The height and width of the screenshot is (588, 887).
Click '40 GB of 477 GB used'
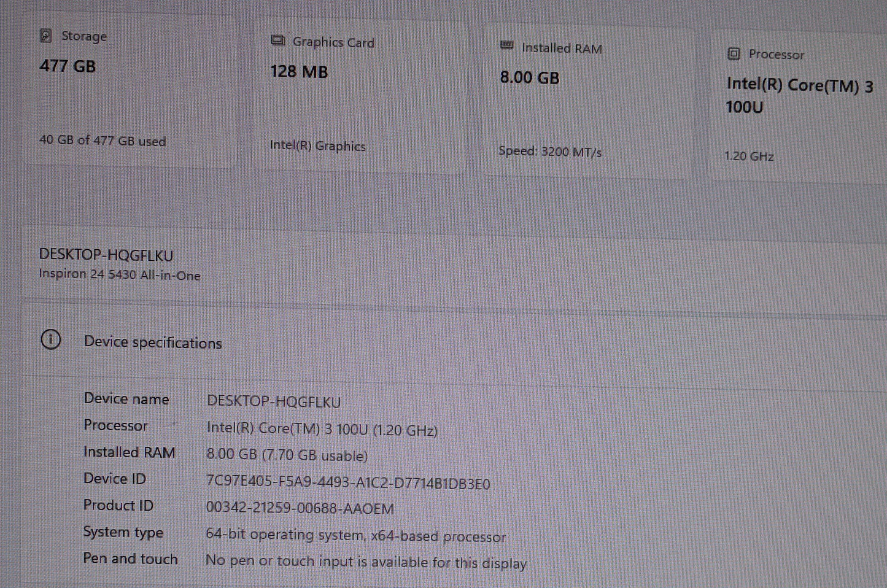click(x=103, y=141)
